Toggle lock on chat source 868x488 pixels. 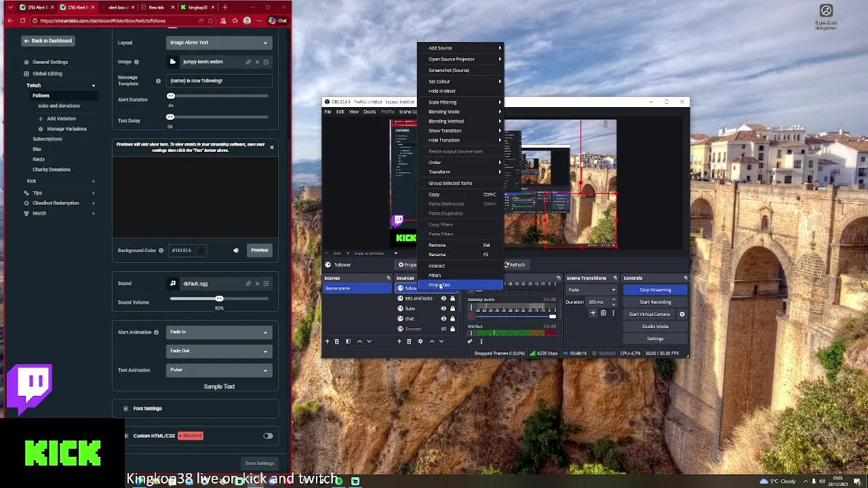pyautogui.click(x=452, y=319)
